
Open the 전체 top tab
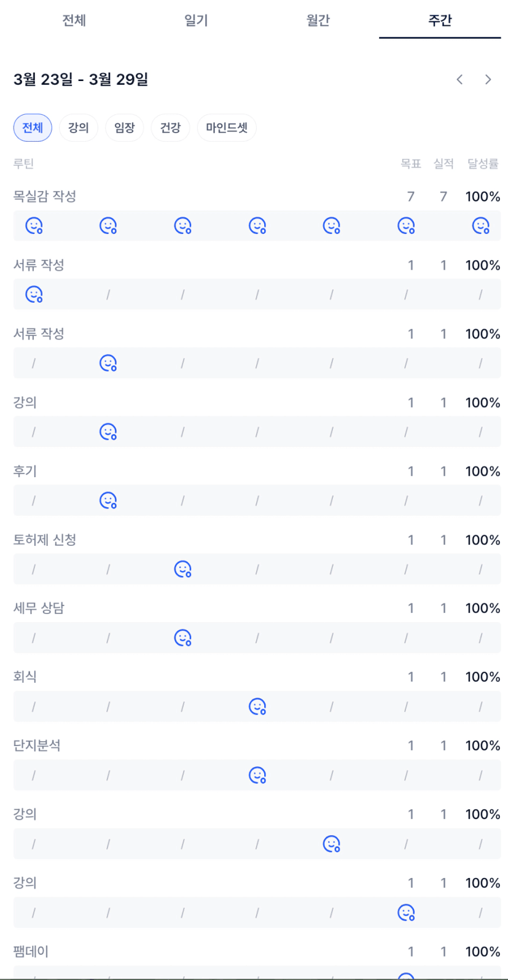click(x=74, y=20)
